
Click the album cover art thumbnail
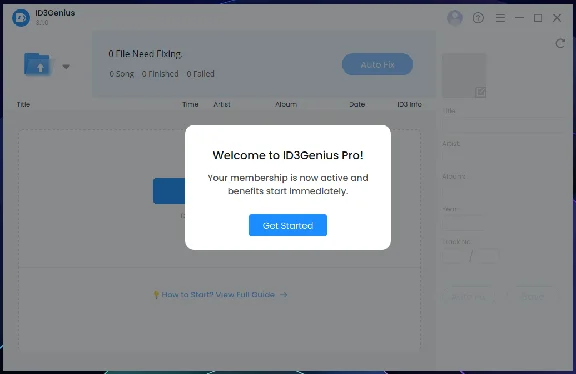(464, 75)
